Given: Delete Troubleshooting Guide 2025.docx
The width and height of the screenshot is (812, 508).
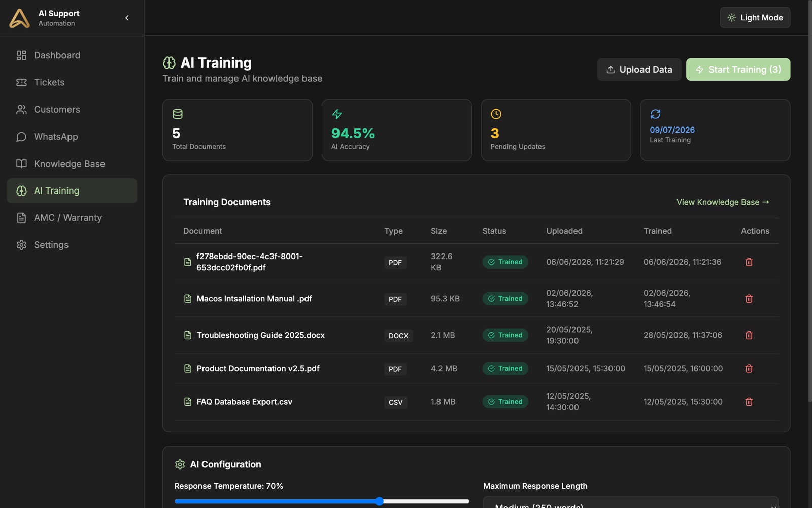Looking at the screenshot, I should click(x=749, y=335).
